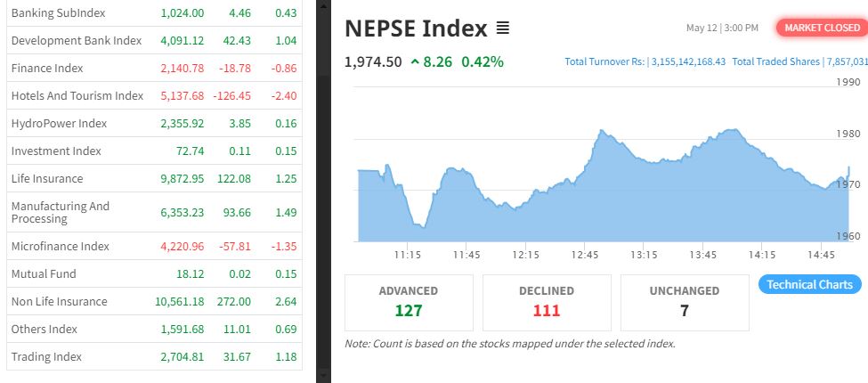Open Hotels And Tourism Index
This screenshot has height=383, width=868.
coord(77,96)
